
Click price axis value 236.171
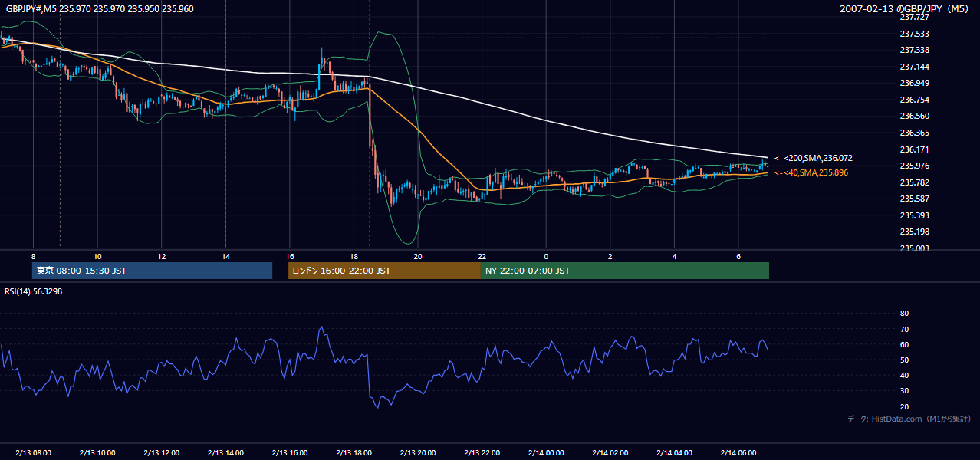coord(914,149)
